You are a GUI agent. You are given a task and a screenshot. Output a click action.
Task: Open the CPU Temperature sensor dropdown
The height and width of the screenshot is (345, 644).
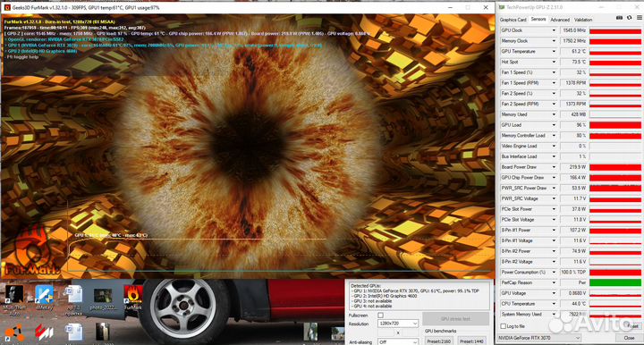(x=554, y=304)
